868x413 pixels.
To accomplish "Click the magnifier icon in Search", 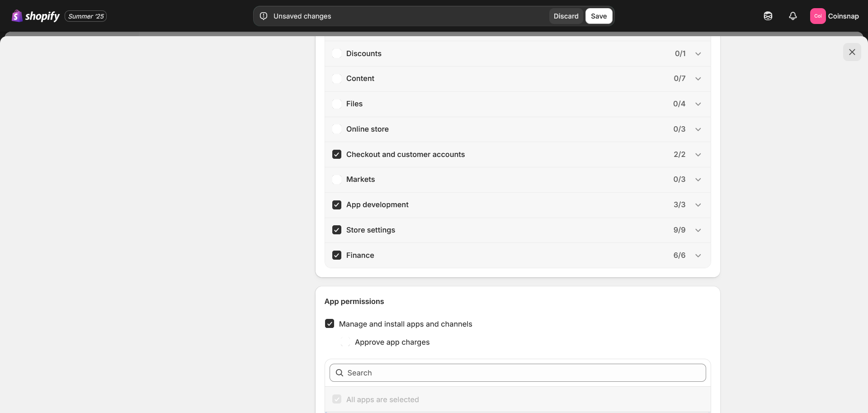I will 340,373.
